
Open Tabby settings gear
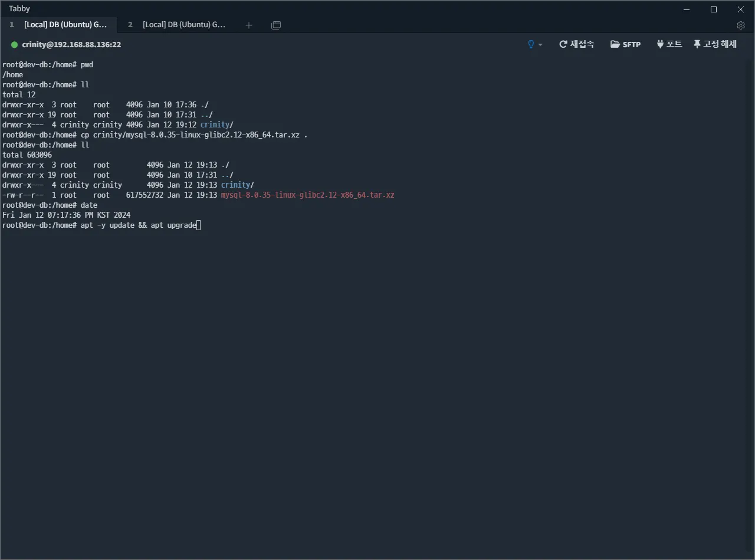(741, 25)
